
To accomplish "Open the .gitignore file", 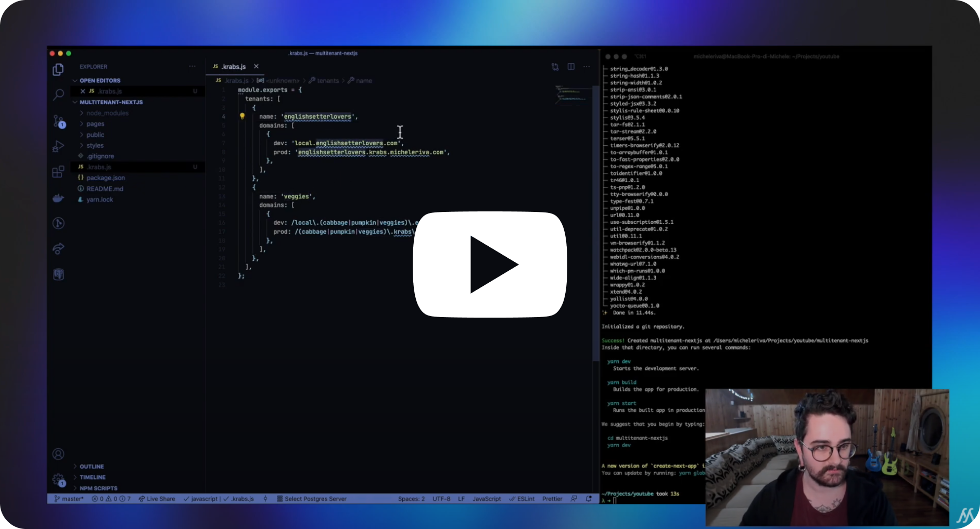I will pos(100,156).
